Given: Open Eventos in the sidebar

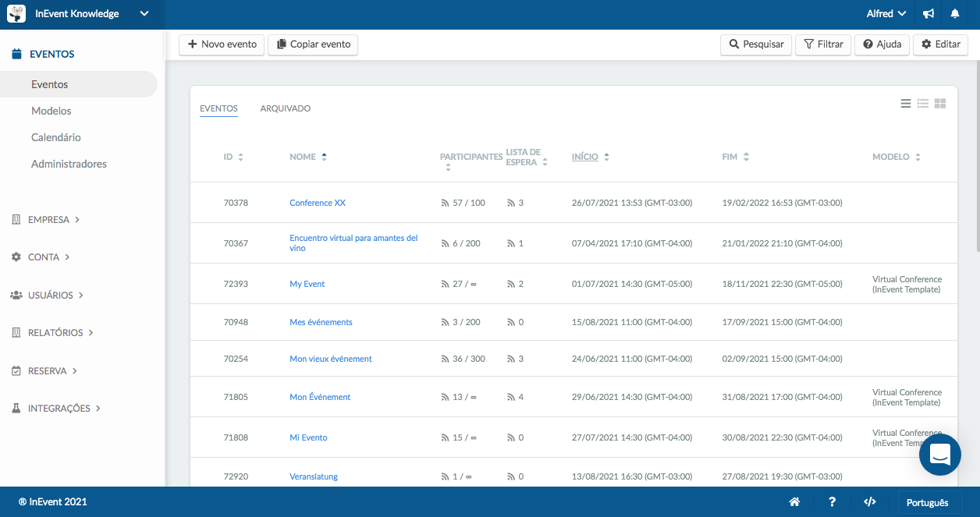Looking at the screenshot, I should coord(79,84).
